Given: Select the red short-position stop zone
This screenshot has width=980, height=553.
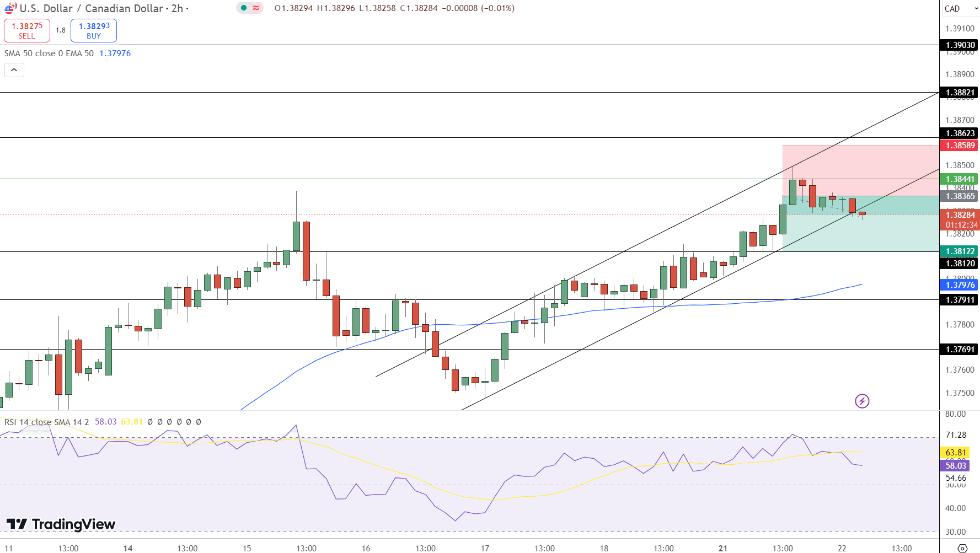Looking at the screenshot, I should coord(860,170).
